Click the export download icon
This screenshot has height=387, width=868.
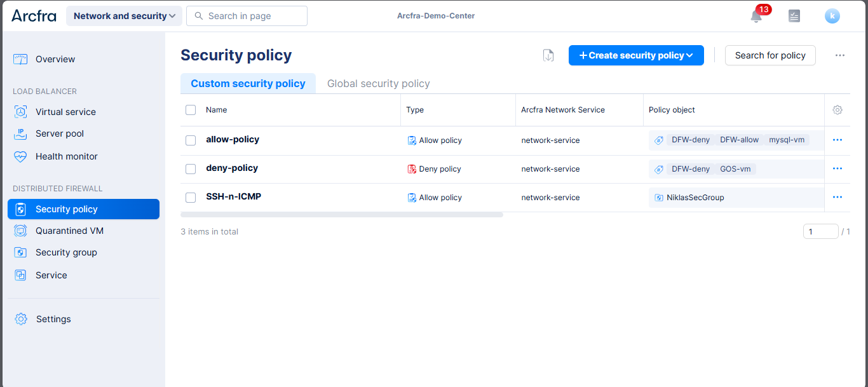(x=548, y=56)
